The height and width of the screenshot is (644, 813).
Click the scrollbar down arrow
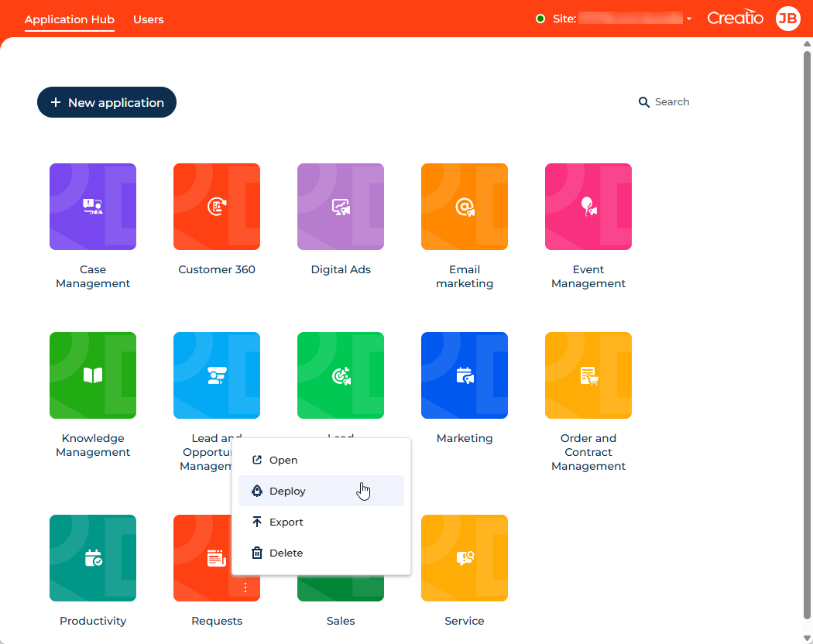click(x=807, y=638)
